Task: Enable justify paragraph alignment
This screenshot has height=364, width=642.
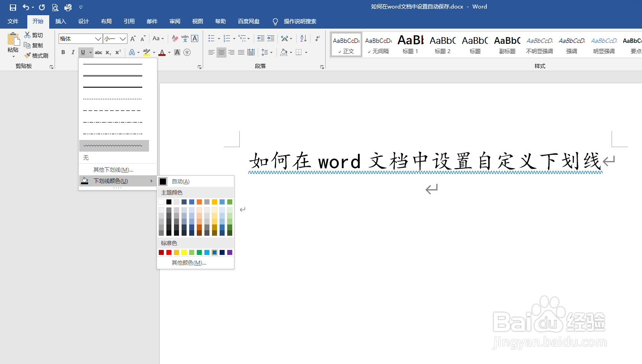Action: pos(241,52)
